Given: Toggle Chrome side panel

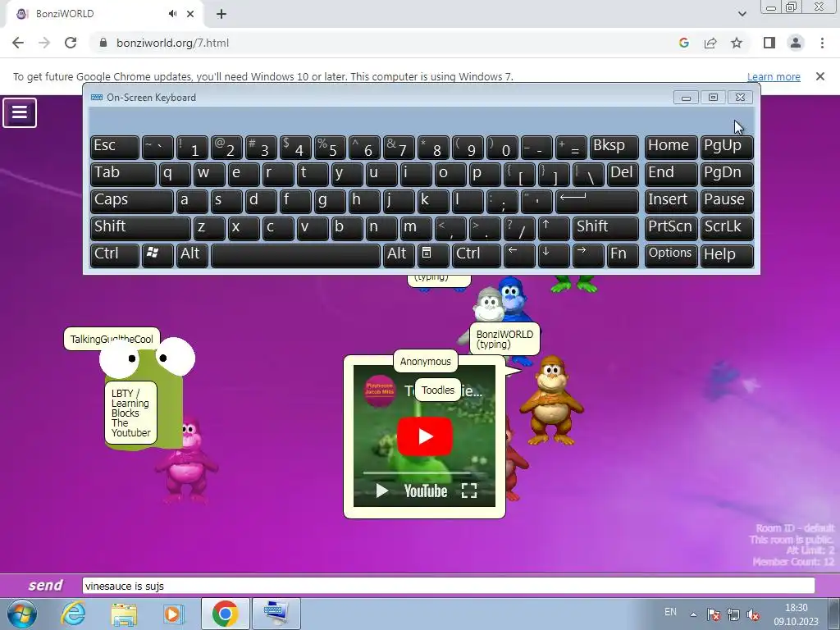Looking at the screenshot, I should [x=769, y=43].
